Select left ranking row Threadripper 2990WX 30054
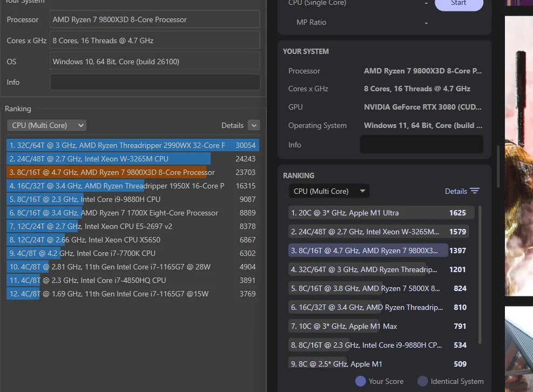The width and height of the screenshot is (533, 392). [132, 145]
